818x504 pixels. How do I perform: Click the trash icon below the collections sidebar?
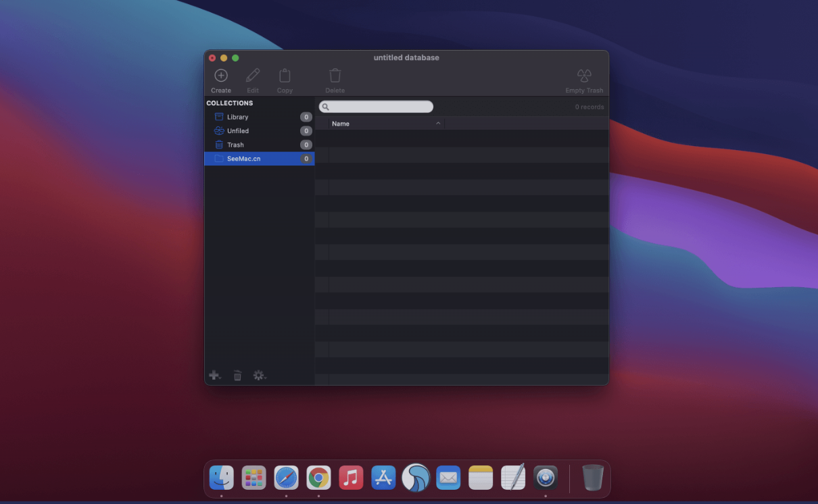237,375
